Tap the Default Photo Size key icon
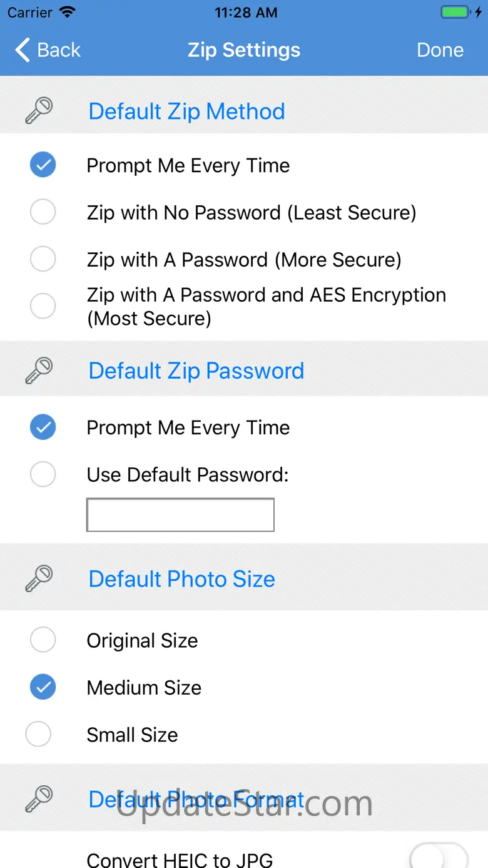Image resolution: width=488 pixels, height=868 pixels. click(39, 579)
